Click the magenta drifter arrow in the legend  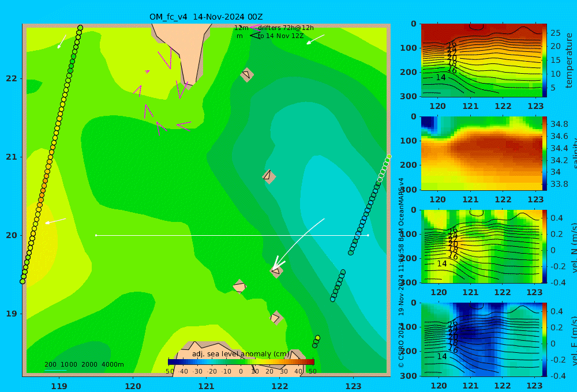[254, 27]
